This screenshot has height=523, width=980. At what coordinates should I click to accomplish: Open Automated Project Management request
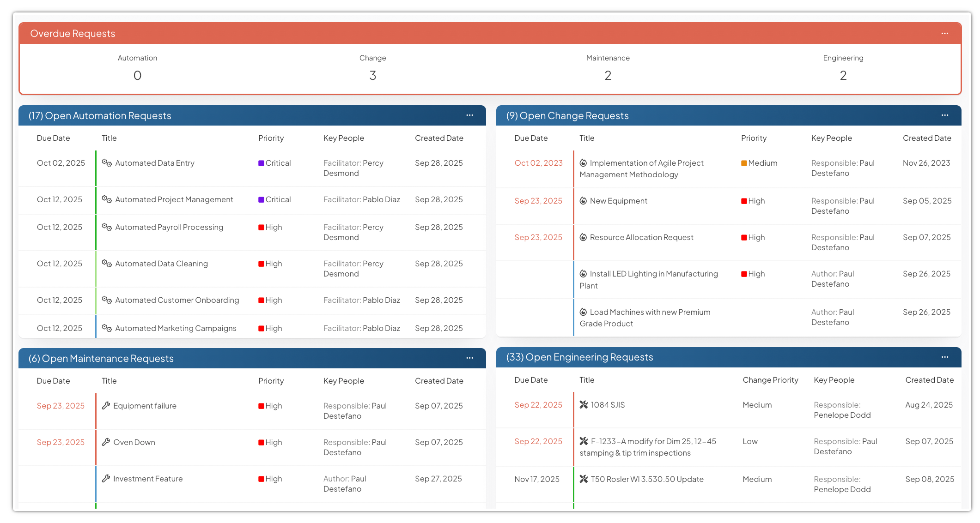[174, 199]
